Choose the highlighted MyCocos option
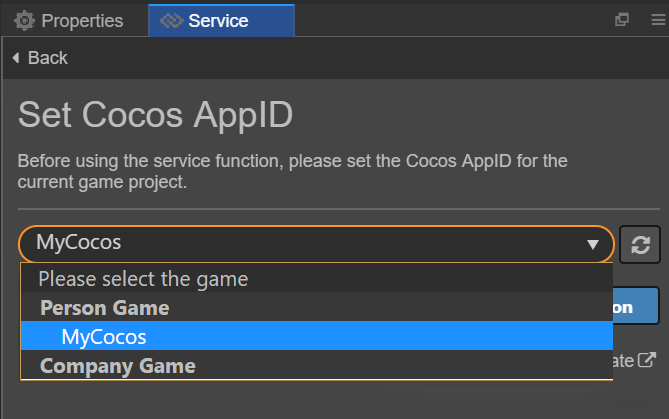Image resolution: width=669 pixels, height=419 pixels. [x=104, y=336]
